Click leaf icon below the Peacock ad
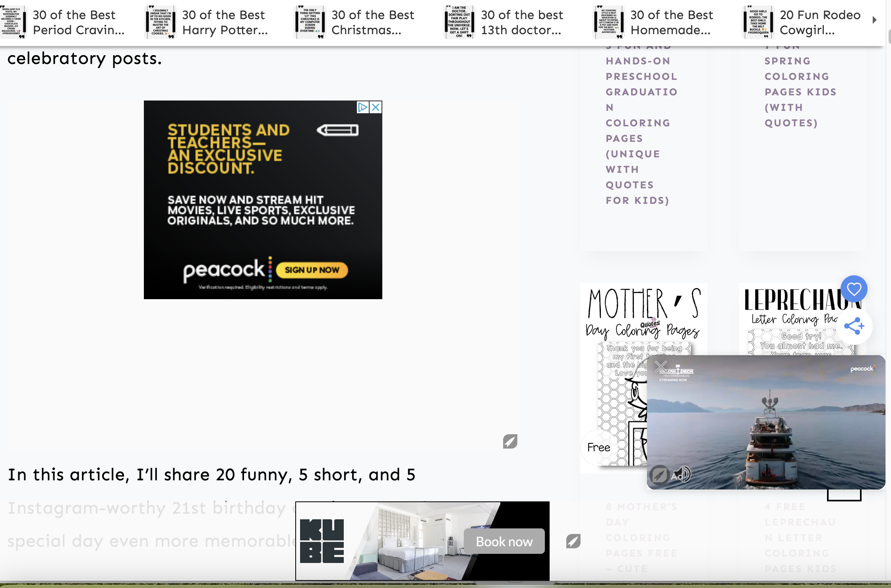This screenshot has width=891, height=588. [x=510, y=441]
